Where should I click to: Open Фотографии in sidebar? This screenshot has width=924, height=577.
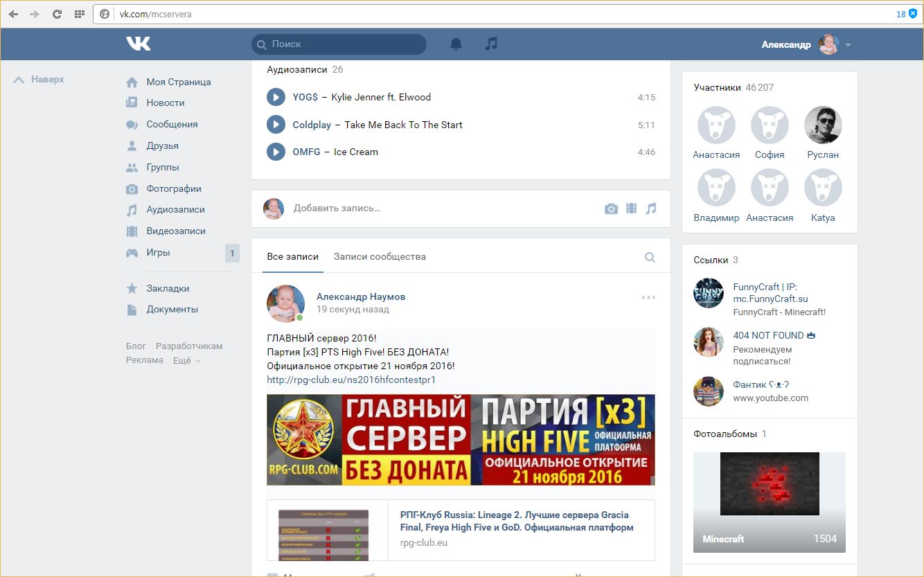click(174, 188)
